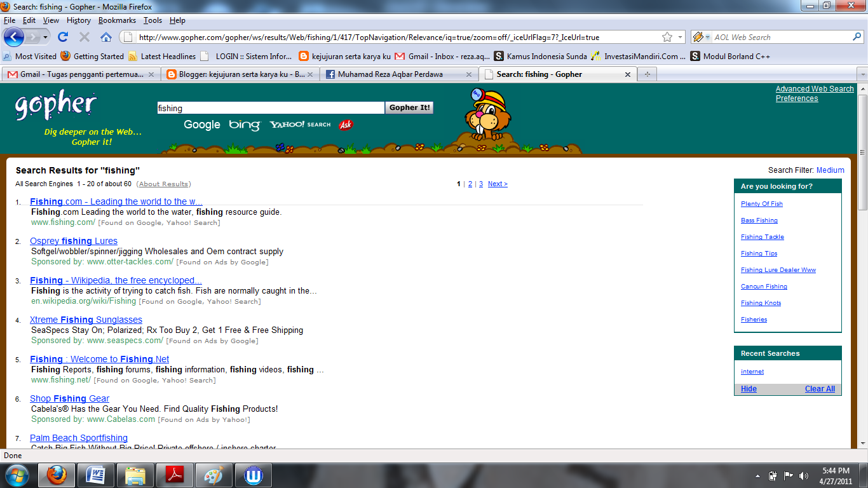Open the Osprey fishing Lures result

74,241
